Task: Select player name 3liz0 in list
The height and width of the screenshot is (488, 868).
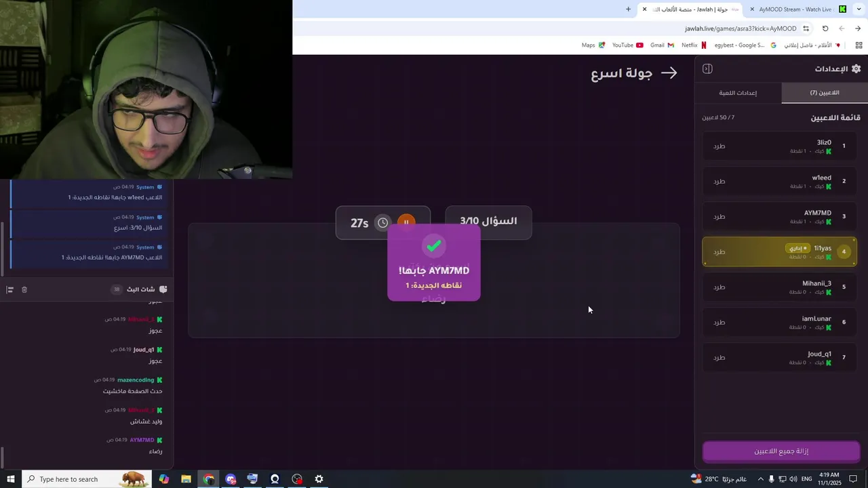Action: [x=824, y=142]
